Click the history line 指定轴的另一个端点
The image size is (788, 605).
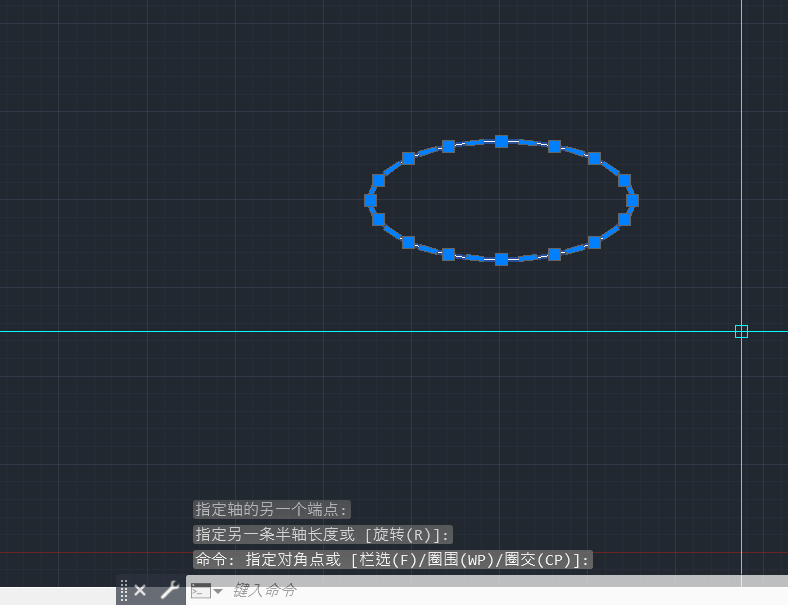tap(272, 509)
